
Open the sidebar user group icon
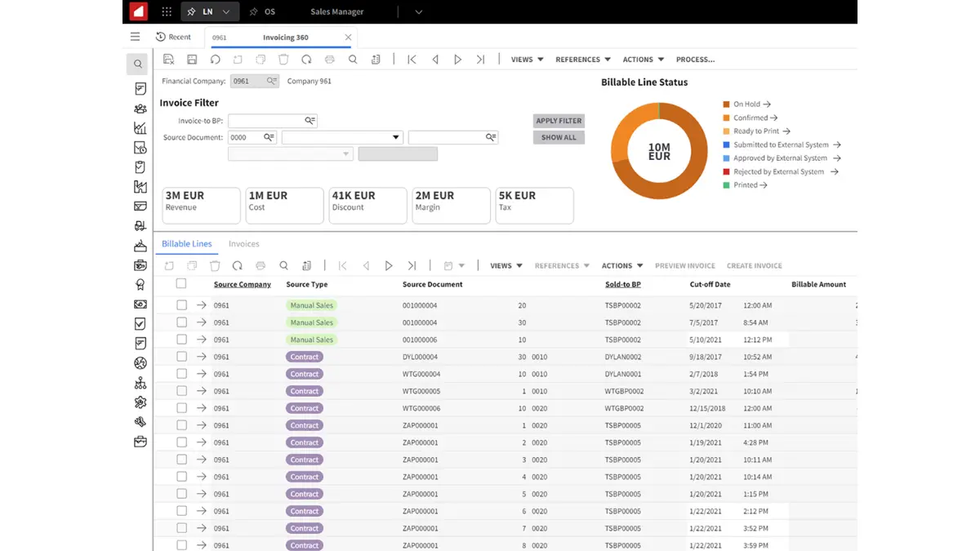click(140, 109)
